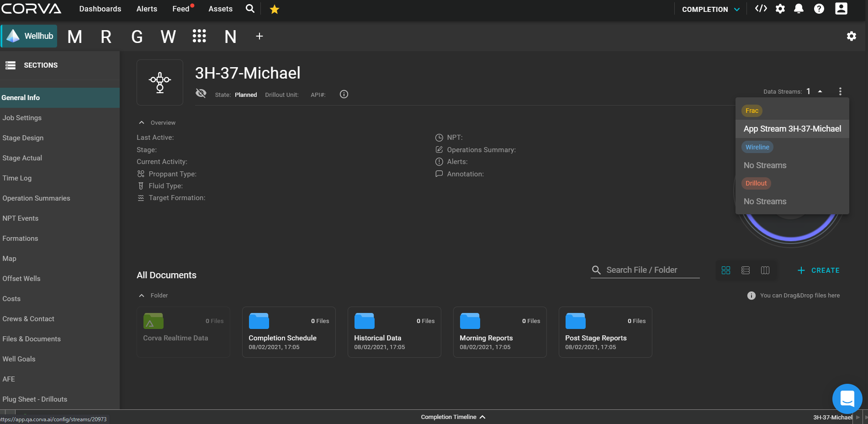Click the Sections menu icon
Screen dimensions: 868x424
[x=11, y=65]
